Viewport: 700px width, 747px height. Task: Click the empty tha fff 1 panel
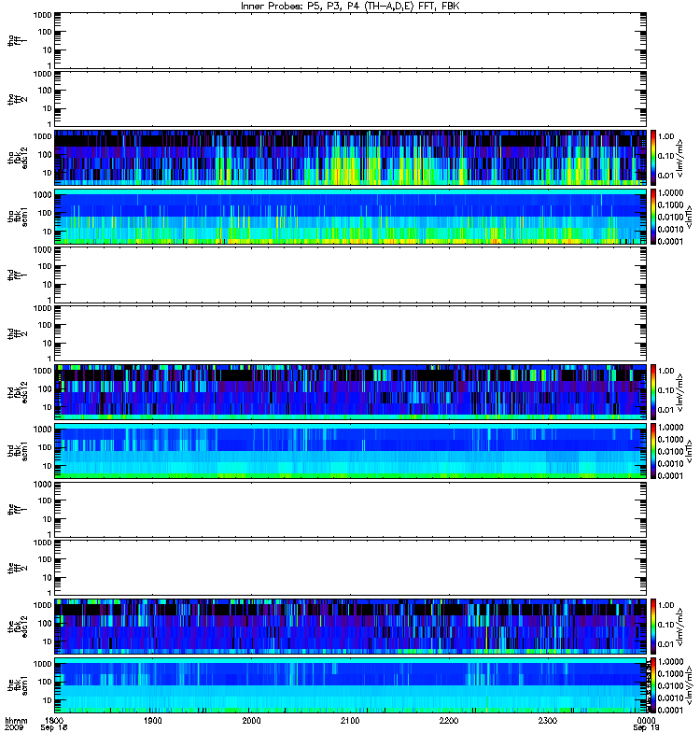351,40
